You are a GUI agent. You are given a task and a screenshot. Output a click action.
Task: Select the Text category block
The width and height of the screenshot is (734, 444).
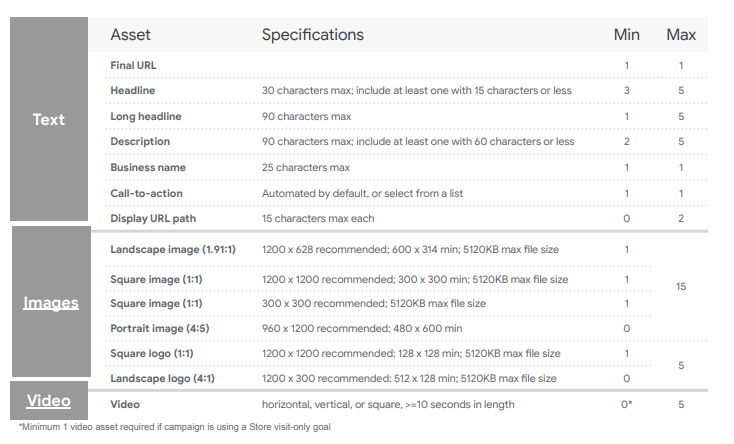point(49,119)
